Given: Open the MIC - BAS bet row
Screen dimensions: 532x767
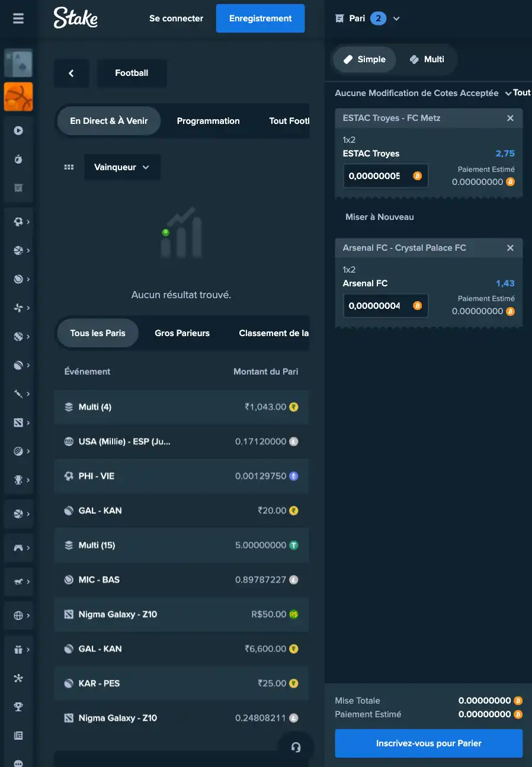Looking at the screenshot, I should click(x=181, y=580).
